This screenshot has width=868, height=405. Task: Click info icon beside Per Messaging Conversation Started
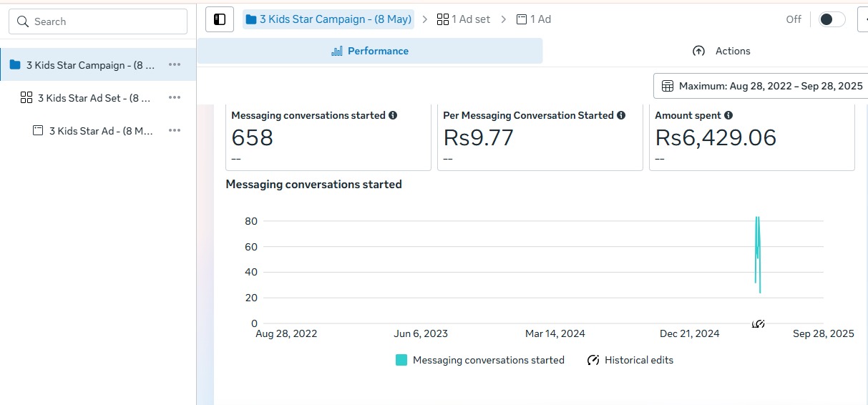tap(621, 115)
